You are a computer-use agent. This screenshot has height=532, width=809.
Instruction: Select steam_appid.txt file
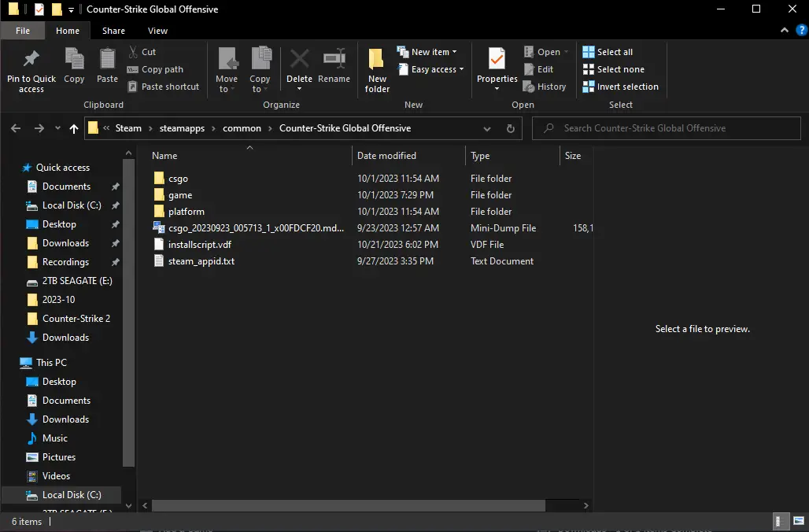click(x=201, y=261)
